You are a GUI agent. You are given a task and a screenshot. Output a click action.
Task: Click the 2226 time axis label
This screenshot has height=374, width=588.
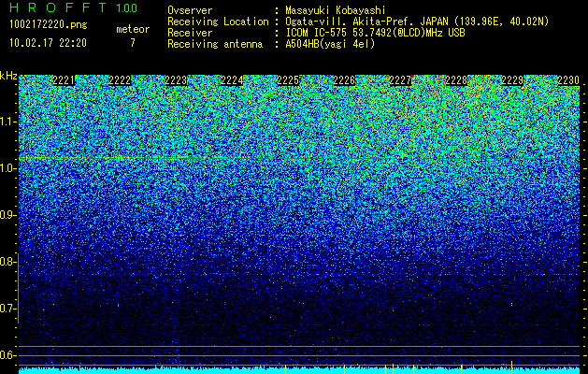(344, 80)
